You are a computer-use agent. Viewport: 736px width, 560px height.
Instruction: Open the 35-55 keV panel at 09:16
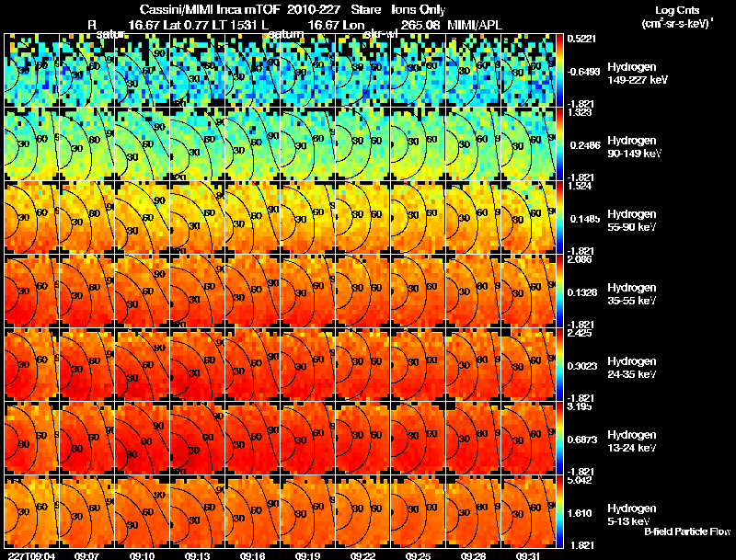click(252, 291)
